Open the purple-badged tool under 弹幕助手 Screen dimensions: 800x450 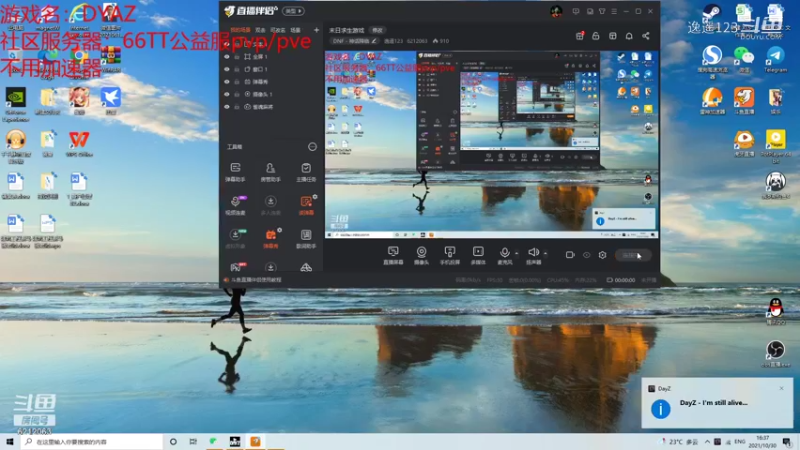click(x=235, y=205)
